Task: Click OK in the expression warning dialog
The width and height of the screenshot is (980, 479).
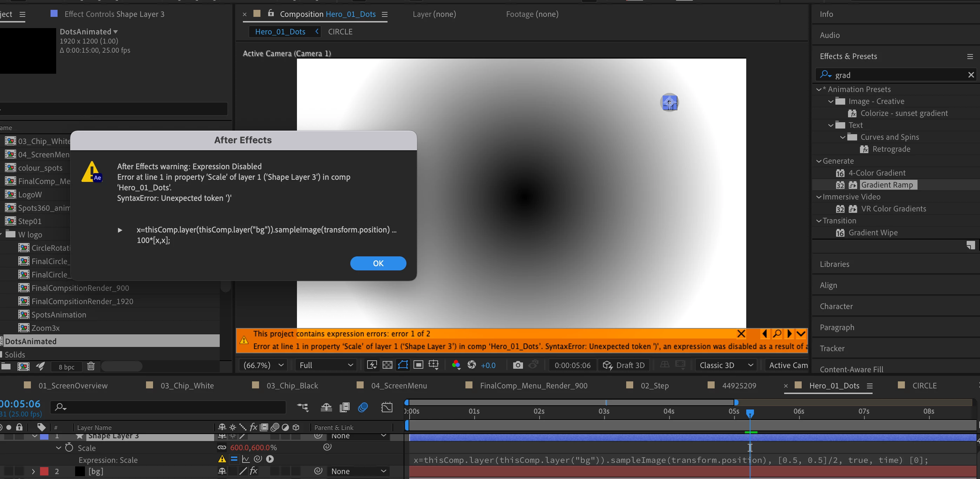Action: (x=378, y=263)
